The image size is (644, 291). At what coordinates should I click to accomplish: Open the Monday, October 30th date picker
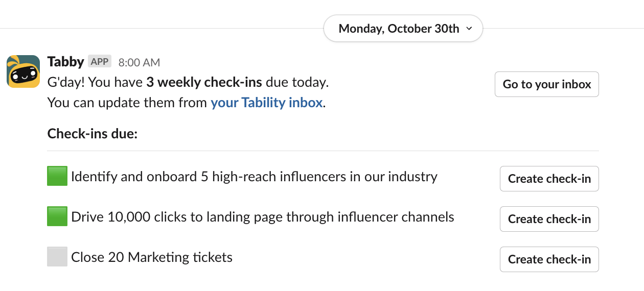tap(399, 29)
